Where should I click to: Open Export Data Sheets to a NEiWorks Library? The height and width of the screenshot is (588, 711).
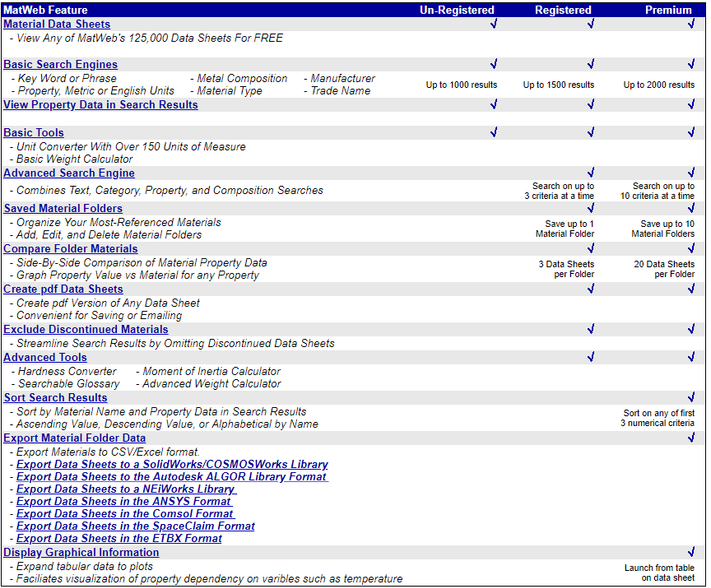pyautogui.click(x=127, y=489)
